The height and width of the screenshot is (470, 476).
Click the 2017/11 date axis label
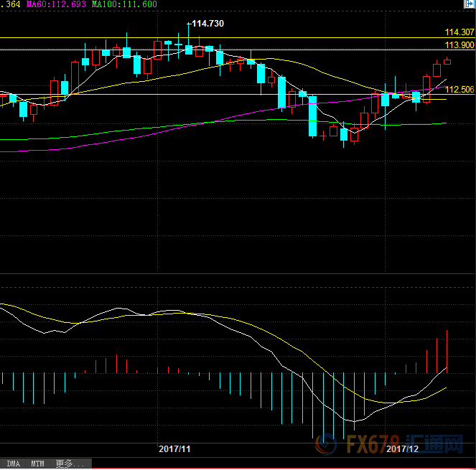pos(174,448)
